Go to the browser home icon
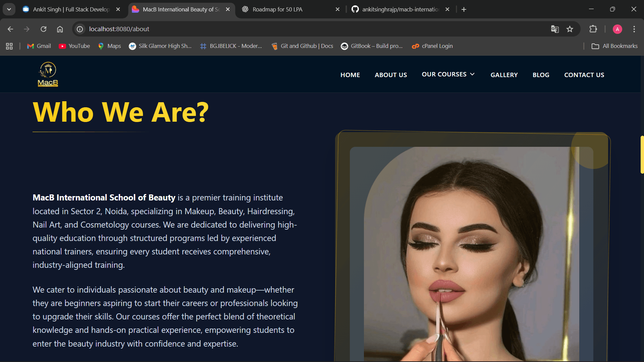This screenshot has width=644, height=362. (60, 29)
